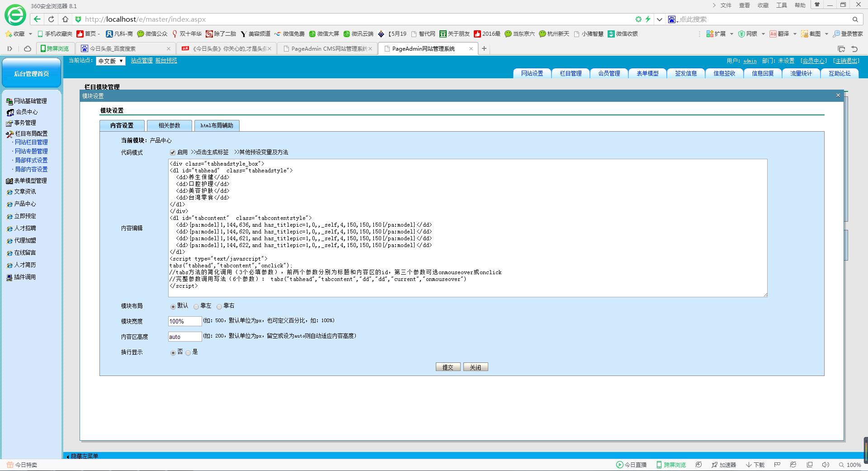Toggle sound with the speaker icon in status bar
This screenshot has height=471, width=868.
826,465
